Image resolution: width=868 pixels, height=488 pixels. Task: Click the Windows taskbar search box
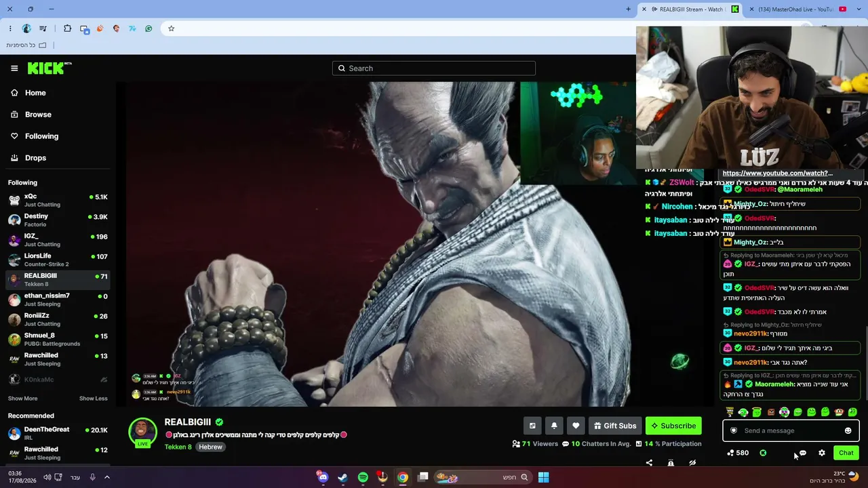[483, 477]
